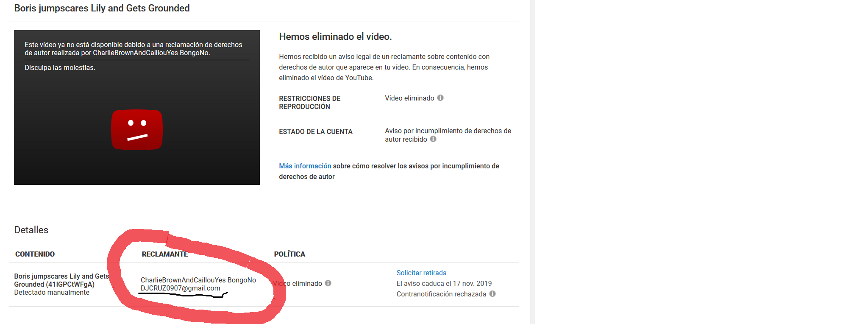Click the video title 'Boris jumpscares Lily and Gets Grounded' heading

point(102,8)
